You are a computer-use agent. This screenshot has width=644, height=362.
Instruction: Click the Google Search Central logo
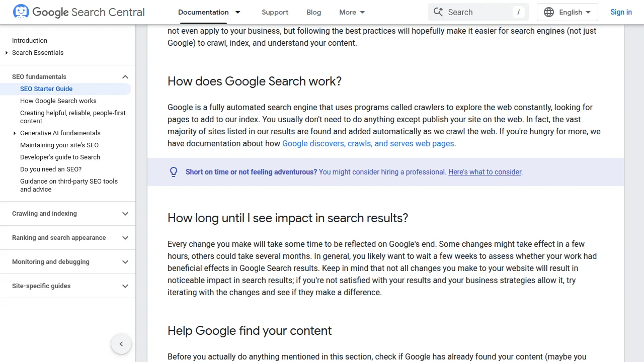click(x=79, y=12)
